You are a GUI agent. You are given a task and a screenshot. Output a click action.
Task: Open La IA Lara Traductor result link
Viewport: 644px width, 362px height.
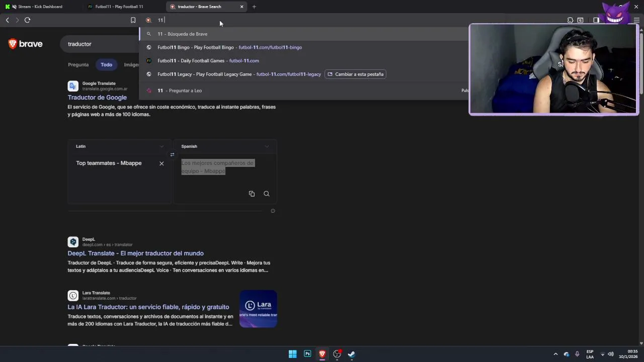[x=148, y=307]
